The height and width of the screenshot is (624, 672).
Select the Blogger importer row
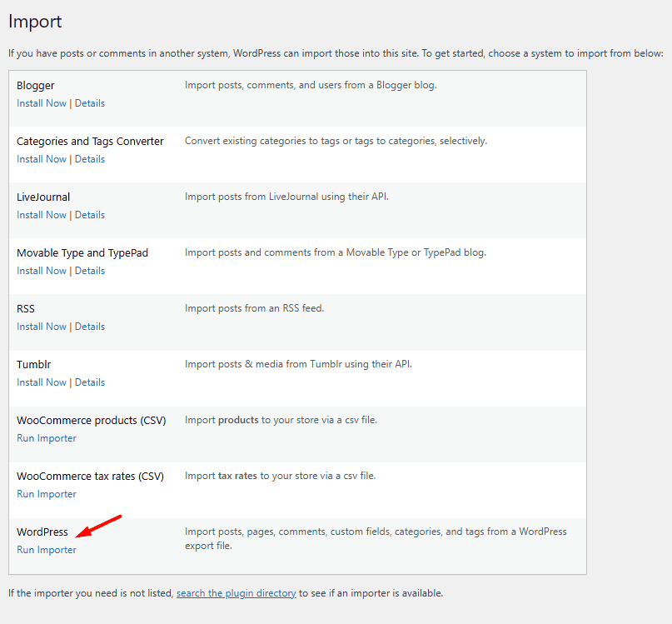[36, 85]
